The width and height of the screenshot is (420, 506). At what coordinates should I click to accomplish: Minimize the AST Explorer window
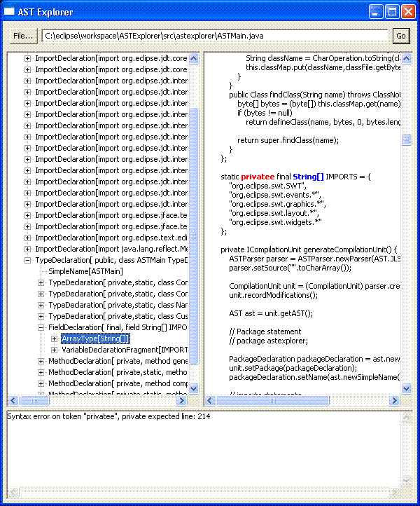pyautogui.click(x=376, y=12)
